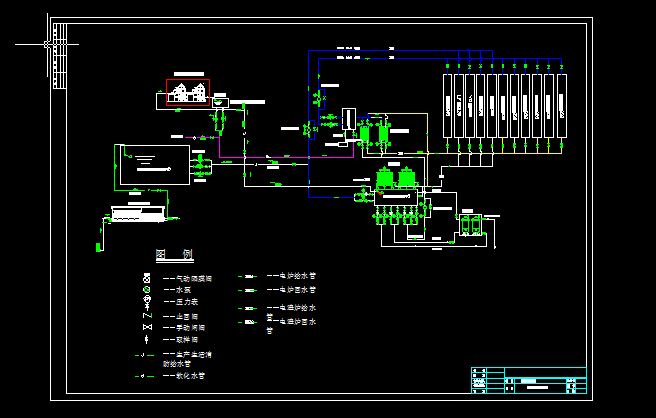Viewport: 656px width, 418px height.
Task: Select the 手动闸阀 gate valve symbol in the legend
Action: (147, 327)
